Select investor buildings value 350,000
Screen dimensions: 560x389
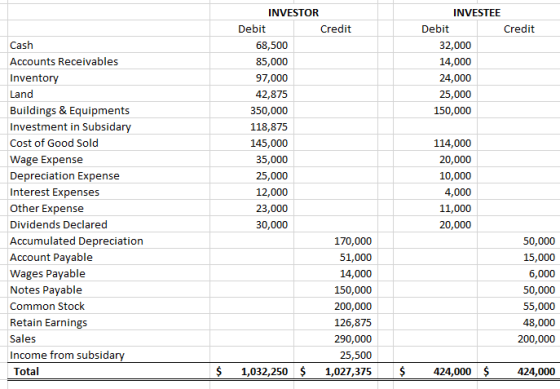pos(269,111)
